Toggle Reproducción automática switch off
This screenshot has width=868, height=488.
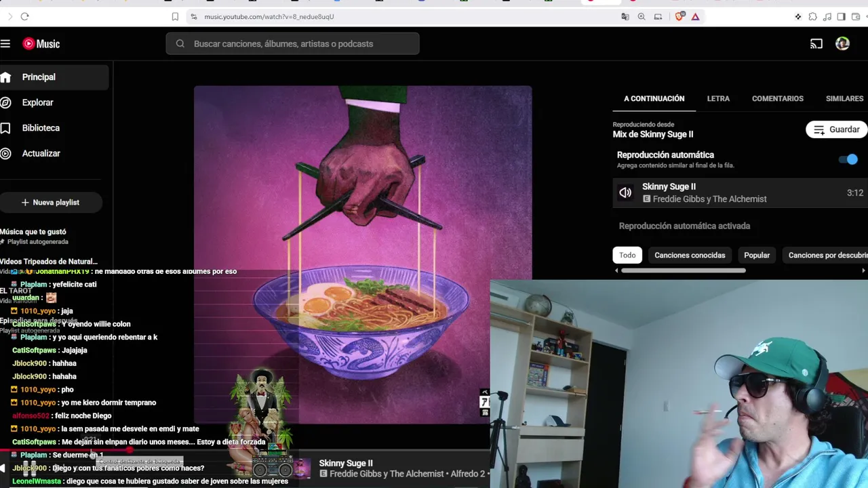[848, 159]
